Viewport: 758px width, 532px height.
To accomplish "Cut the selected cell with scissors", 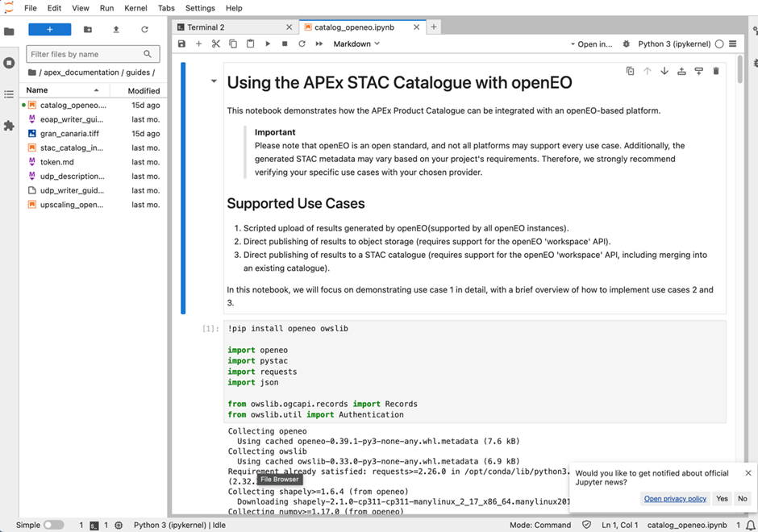I will coord(215,44).
